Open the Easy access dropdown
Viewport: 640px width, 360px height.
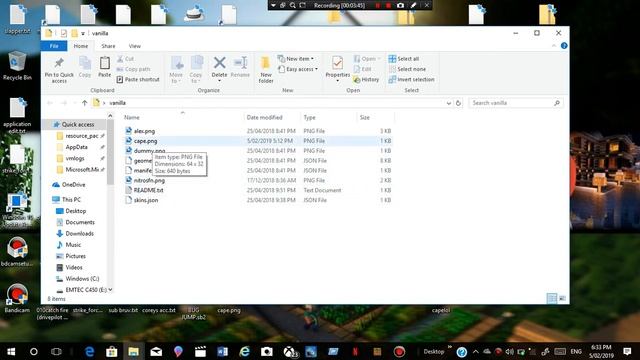click(x=298, y=69)
